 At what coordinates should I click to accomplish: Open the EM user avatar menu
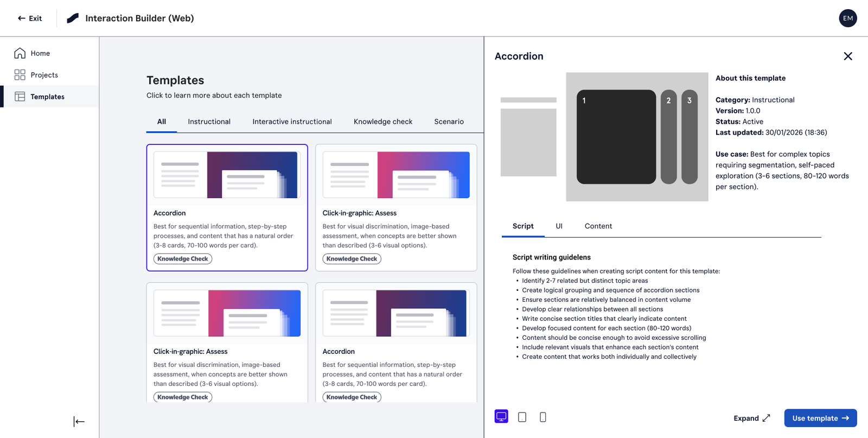[848, 18]
